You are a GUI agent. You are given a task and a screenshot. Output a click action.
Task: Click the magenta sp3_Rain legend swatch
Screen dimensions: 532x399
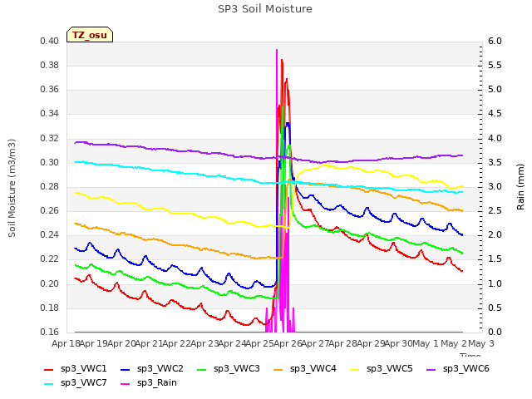(x=126, y=384)
